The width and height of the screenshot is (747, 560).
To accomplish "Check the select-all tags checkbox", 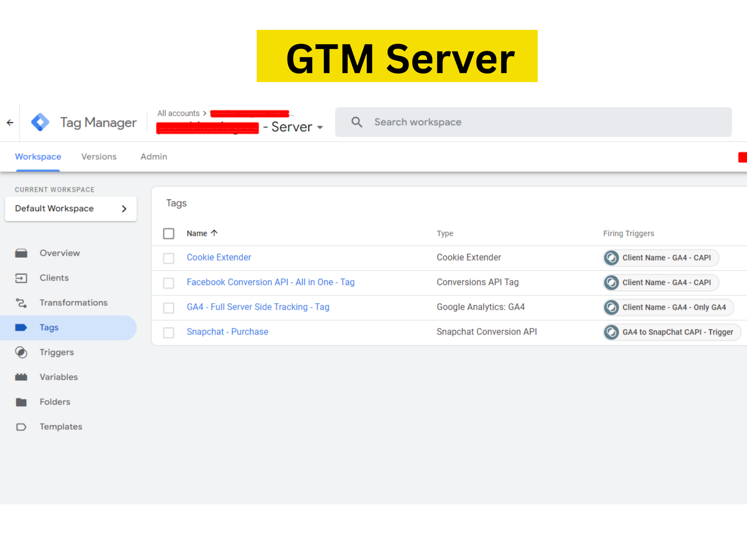I will pos(169,234).
